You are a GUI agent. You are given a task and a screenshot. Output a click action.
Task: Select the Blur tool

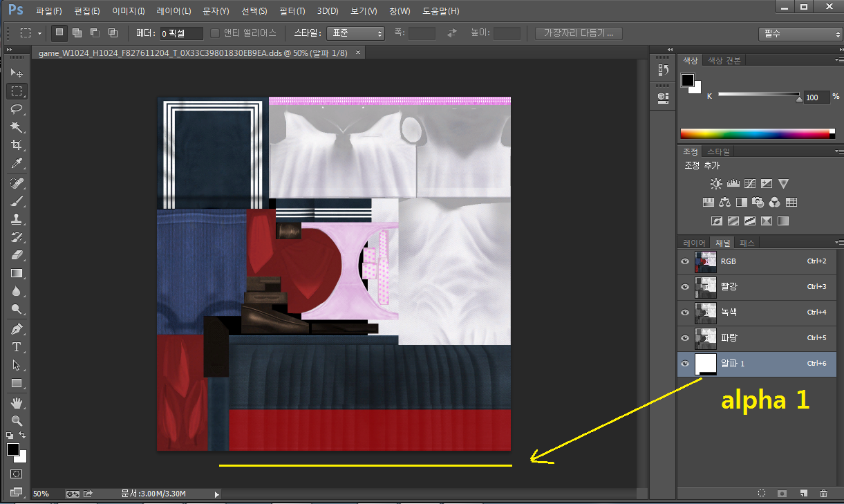coord(17,291)
